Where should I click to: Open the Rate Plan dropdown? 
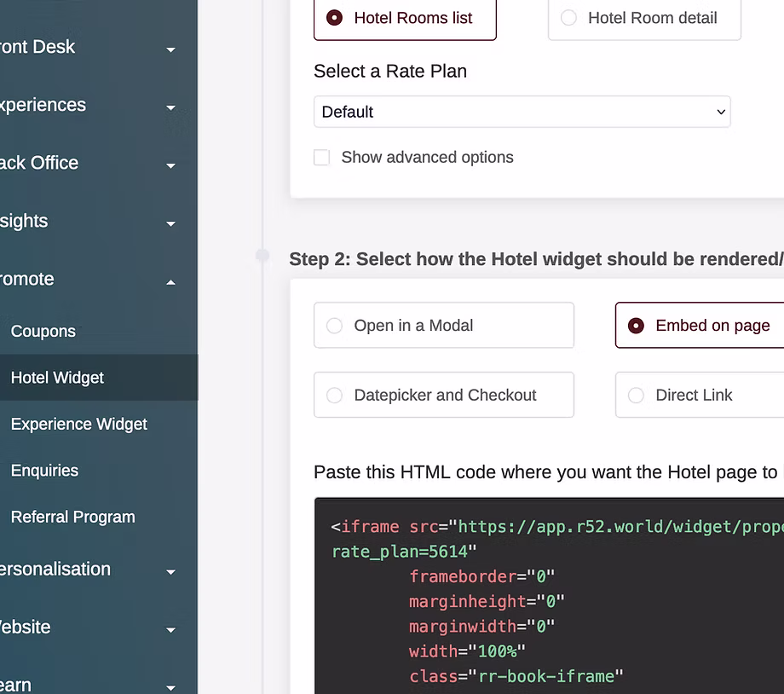coord(522,112)
